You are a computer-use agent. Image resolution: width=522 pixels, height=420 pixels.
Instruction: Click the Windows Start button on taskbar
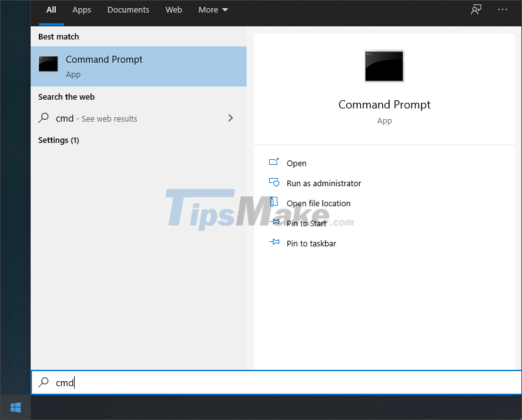15,407
